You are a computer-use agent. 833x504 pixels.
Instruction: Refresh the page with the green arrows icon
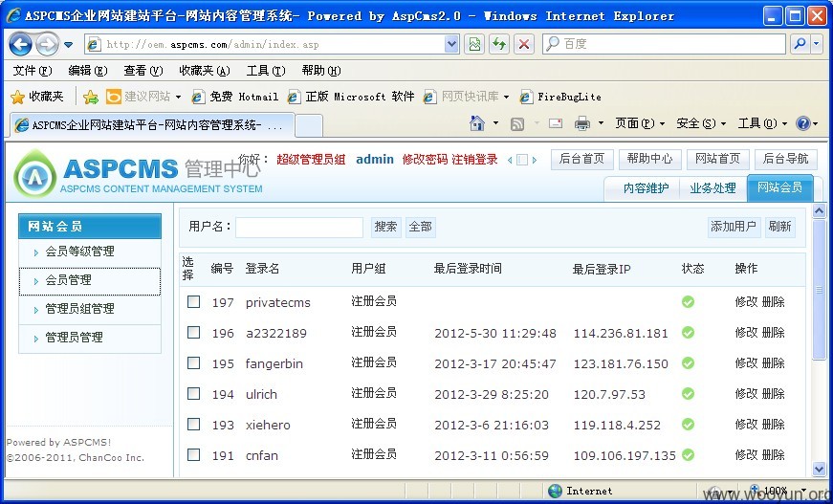pos(499,45)
